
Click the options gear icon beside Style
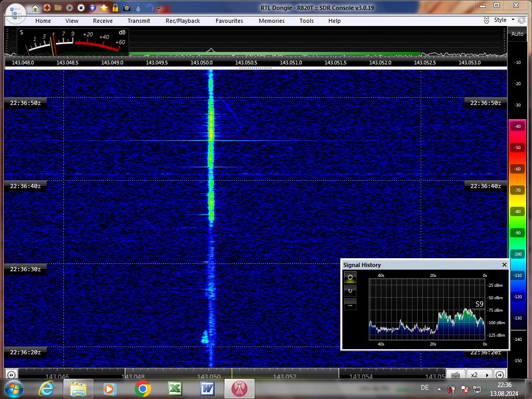coord(522,20)
